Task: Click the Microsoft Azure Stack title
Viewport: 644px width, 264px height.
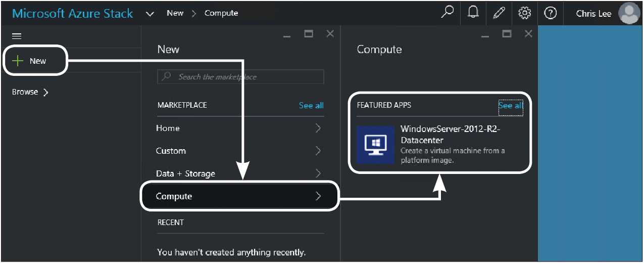Action: (73, 13)
